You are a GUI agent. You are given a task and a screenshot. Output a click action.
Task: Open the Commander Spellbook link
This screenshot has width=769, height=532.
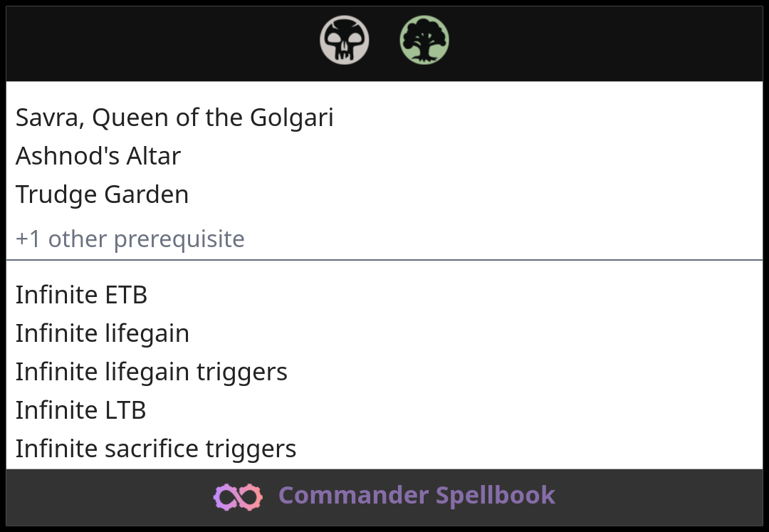coord(416,496)
